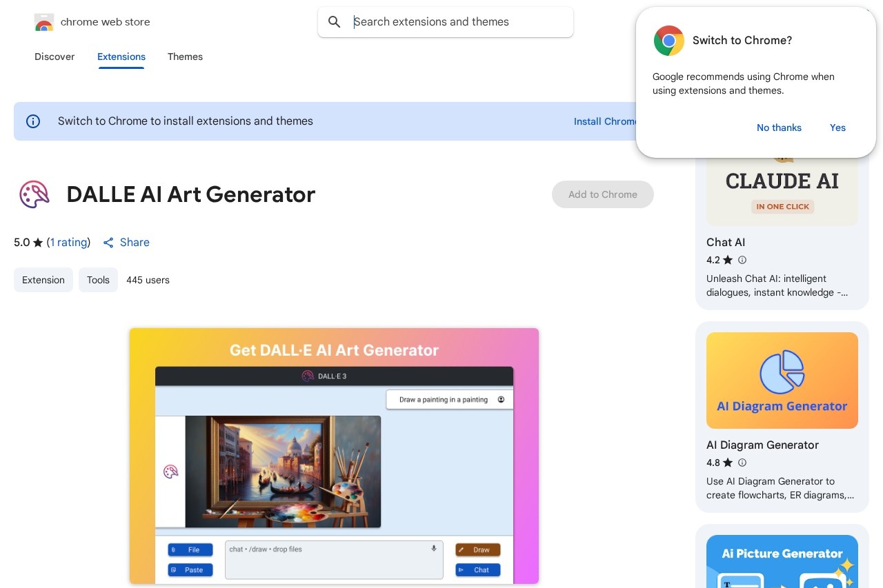Image resolution: width=883 pixels, height=588 pixels.
Task: Click the Chrome Web Store logo icon
Action: (44, 23)
